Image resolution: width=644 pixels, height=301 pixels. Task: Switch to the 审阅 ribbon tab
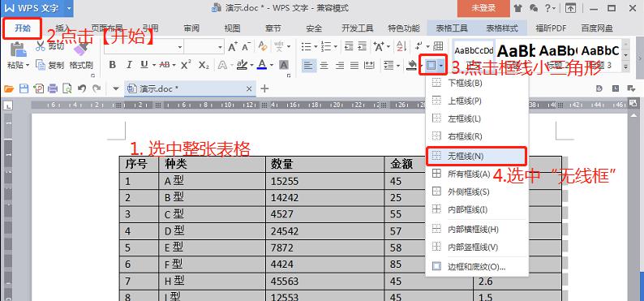(x=191, y=28)
